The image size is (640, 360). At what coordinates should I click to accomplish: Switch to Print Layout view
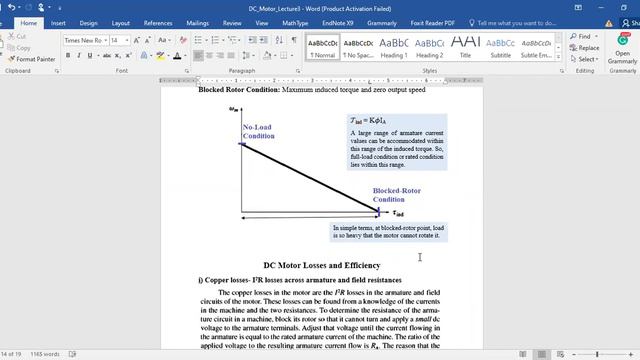click(542, 354)
